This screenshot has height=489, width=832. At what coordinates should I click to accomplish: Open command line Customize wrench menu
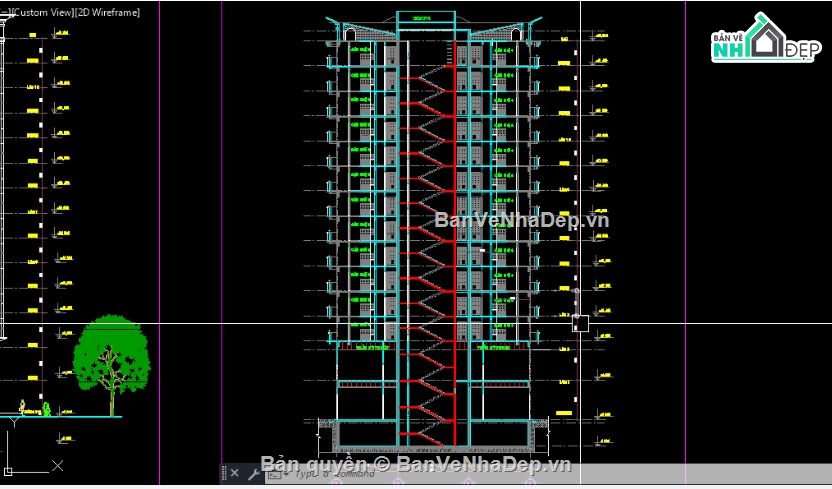tap(253, 474)
